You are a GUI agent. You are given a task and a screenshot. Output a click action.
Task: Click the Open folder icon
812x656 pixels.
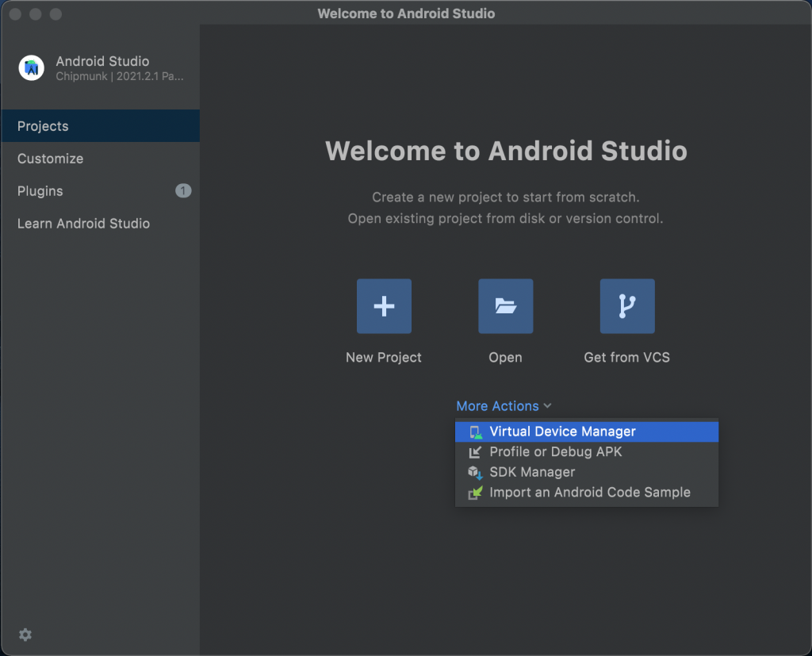pos(505,305)
